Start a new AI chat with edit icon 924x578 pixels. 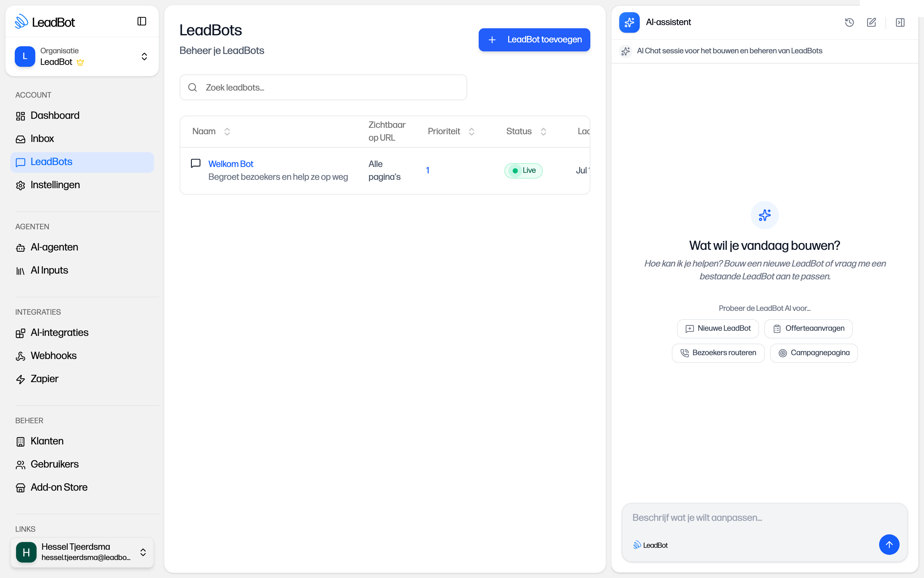click(x=871, y=22)
